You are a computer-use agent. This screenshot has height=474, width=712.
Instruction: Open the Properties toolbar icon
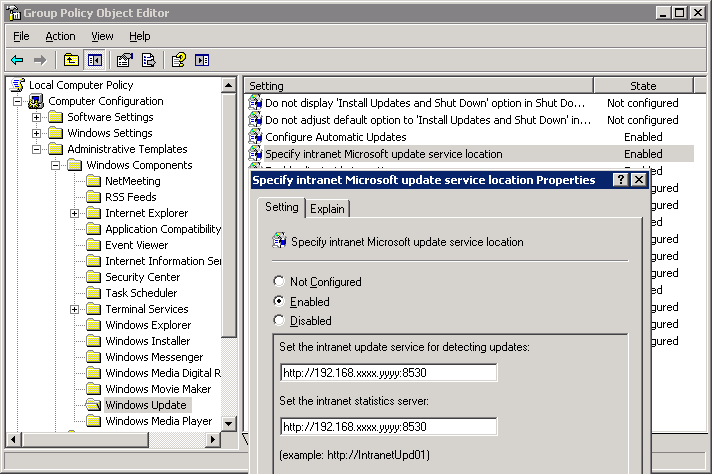pyautogui.click(x=124, y=60)
